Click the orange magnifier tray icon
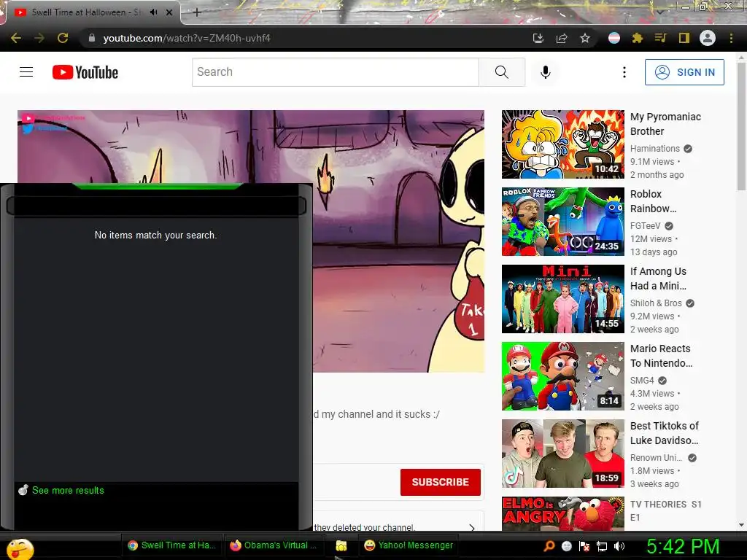Viewport: 747px width, 560px height. pyautogui.click(x=549, y=546)
